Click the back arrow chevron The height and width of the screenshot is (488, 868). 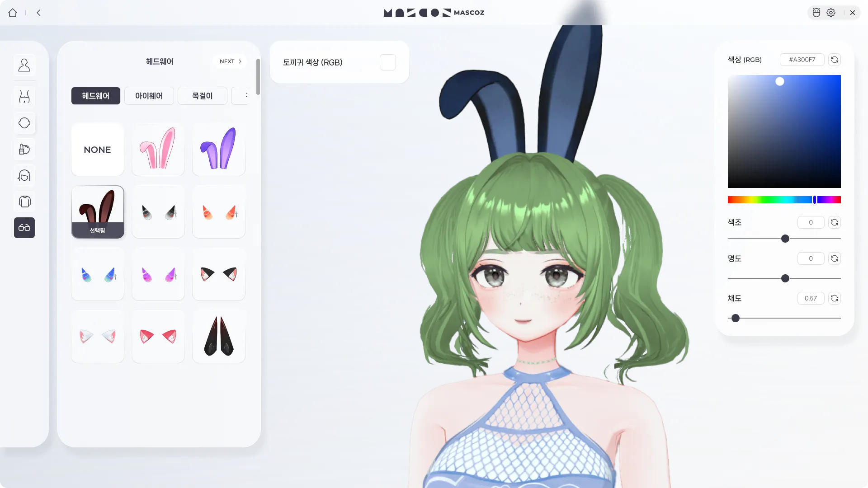[38, 13]
